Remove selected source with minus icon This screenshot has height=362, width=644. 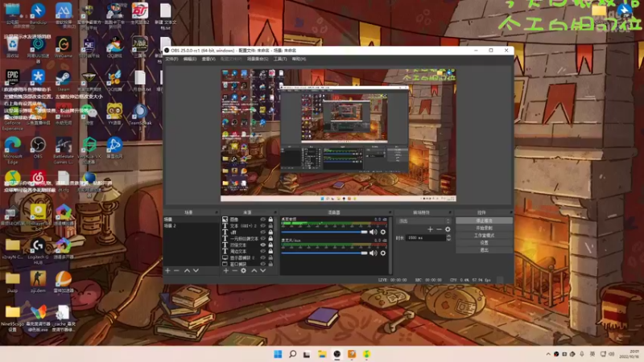click(234, 270)
